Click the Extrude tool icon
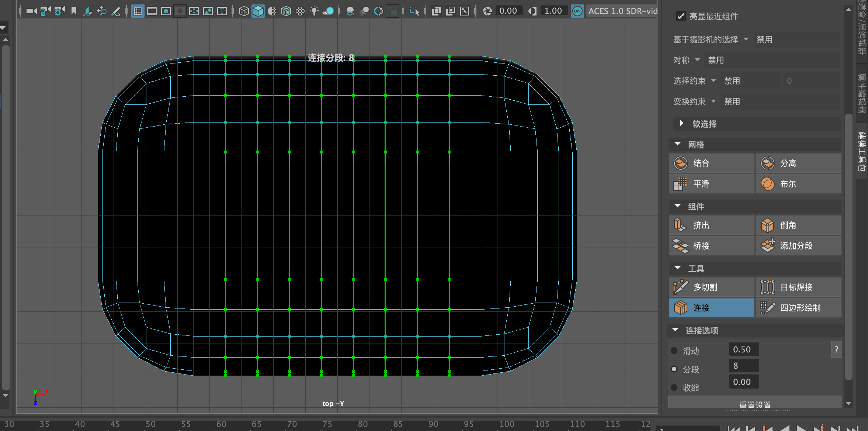 pos(680,225)
